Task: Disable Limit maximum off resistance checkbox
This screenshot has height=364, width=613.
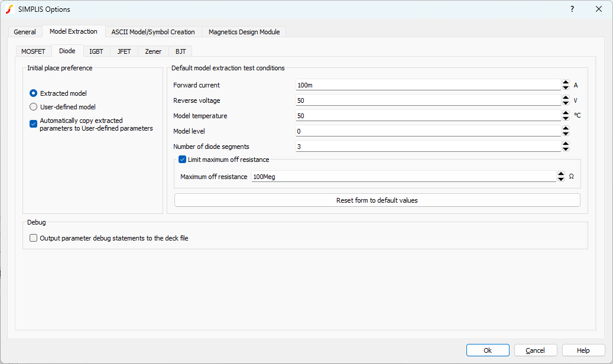Action: coord(182,160)
